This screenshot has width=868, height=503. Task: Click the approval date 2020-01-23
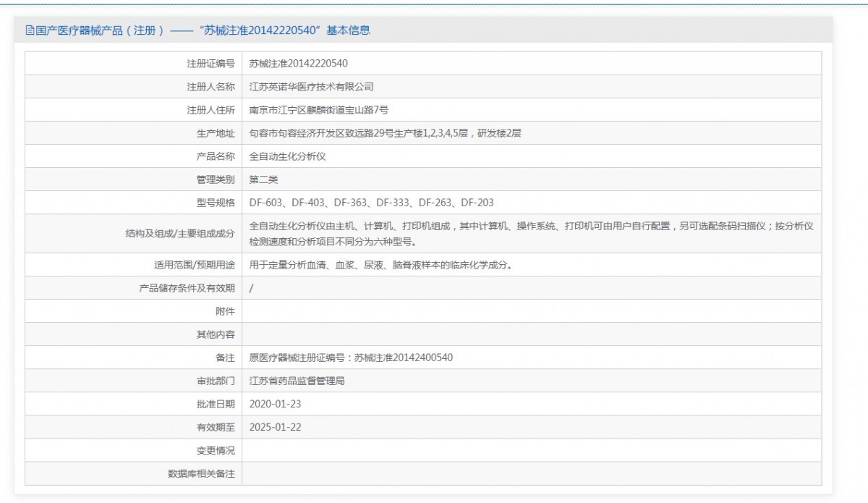[275, 404]
